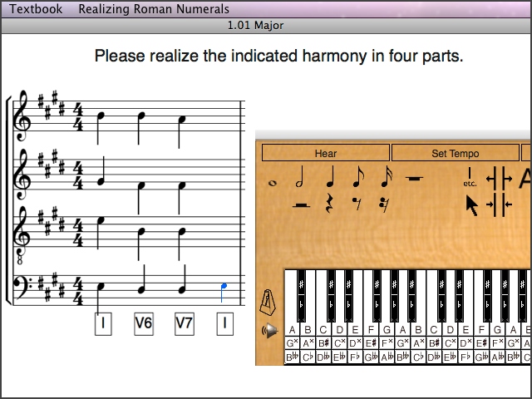Screen dimensions: 532x399
Task: Select the whole note duration
Action: pyautogui.click(x=273, y=181)
